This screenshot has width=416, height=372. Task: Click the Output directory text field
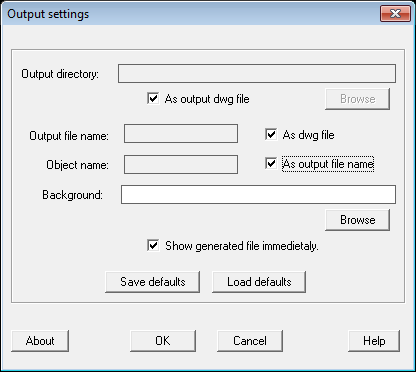click(x=257, y=74)
